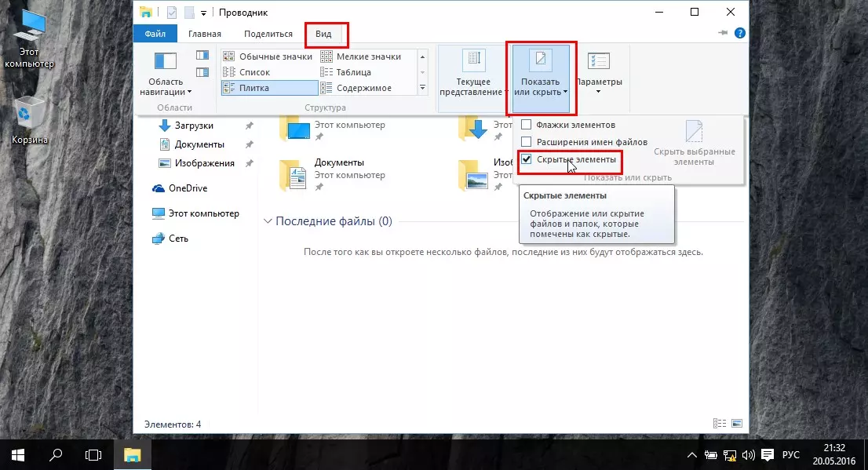Open the Главная ribbon tab

pyautogui.click(x=204, y=34)
